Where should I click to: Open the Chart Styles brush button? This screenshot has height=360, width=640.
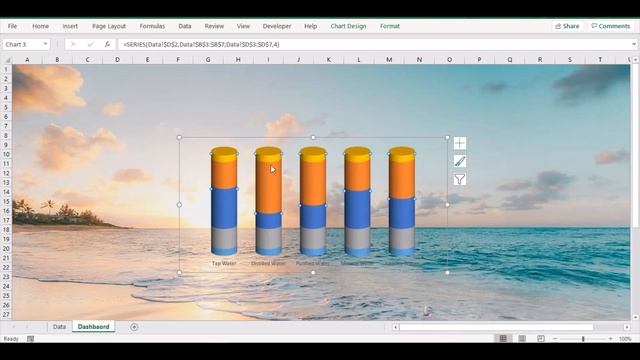pyautogui.click(x=460, y=161)
